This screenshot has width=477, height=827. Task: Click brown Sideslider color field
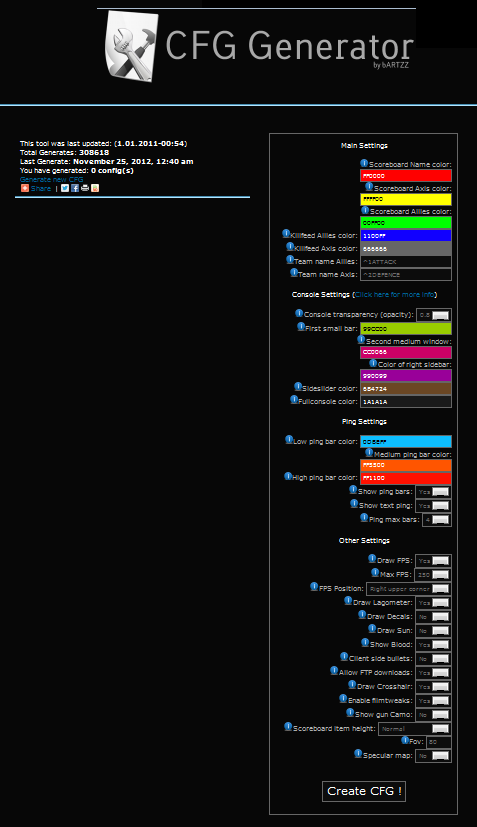click(406, 389)
